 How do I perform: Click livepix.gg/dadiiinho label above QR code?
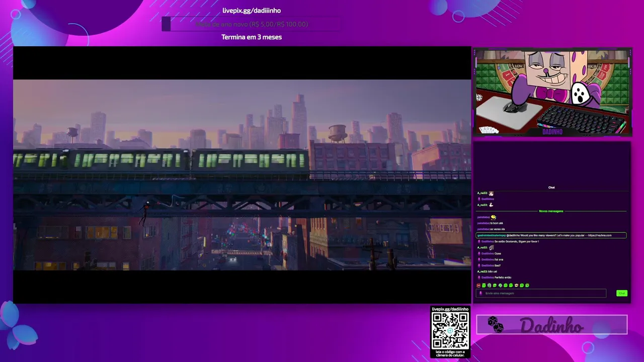450,309
